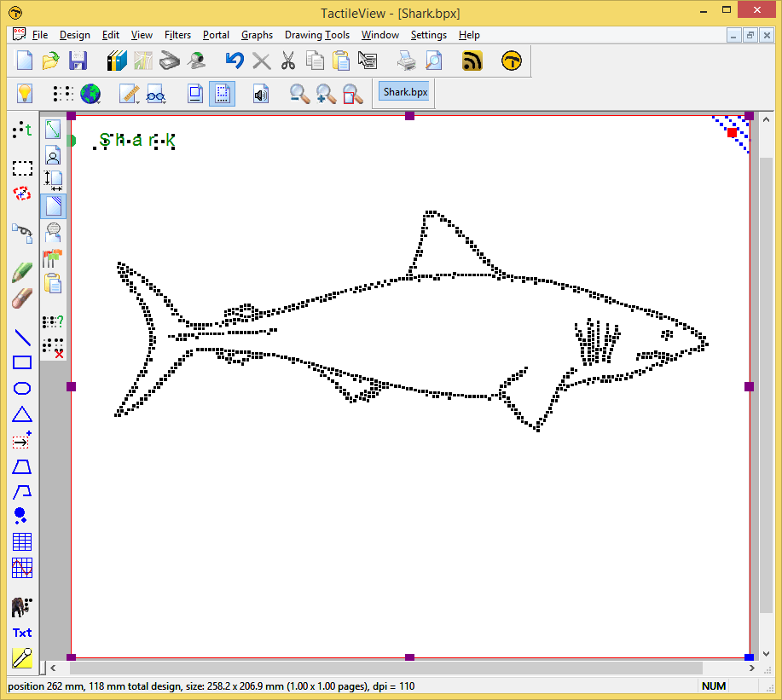The width and height of the screenshot is (782, 700).
Task: Choose the draw triangle tool
Action: 21,415
